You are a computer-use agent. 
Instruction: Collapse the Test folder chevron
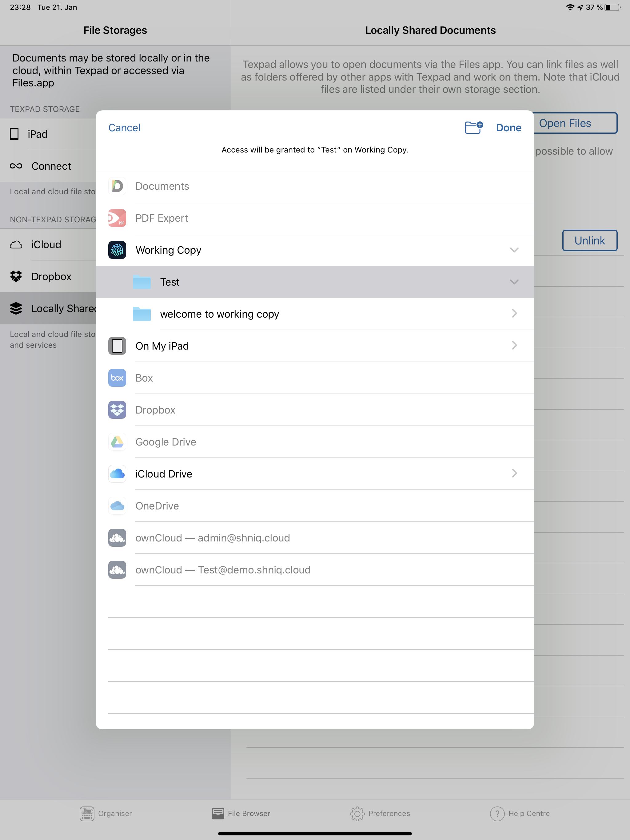514,282
